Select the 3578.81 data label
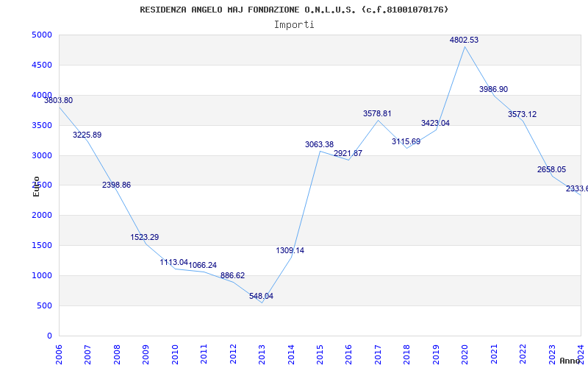 pyautogui.click(x=377, y=114)
